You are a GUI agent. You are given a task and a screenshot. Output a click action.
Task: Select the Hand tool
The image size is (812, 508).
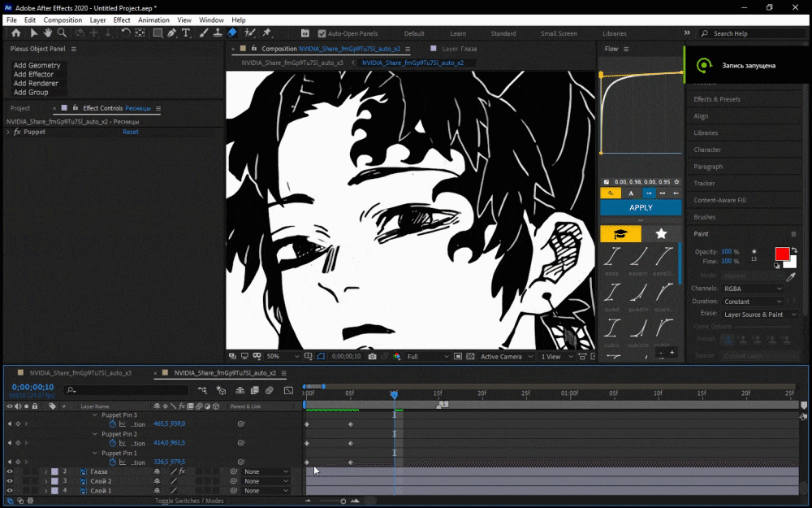click(x=48, y=33)
